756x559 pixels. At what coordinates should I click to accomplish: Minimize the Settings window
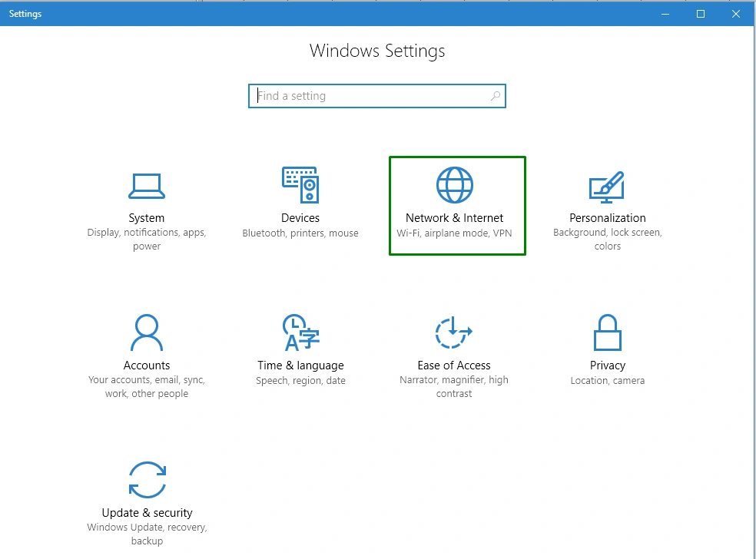[x=665, y=14]
